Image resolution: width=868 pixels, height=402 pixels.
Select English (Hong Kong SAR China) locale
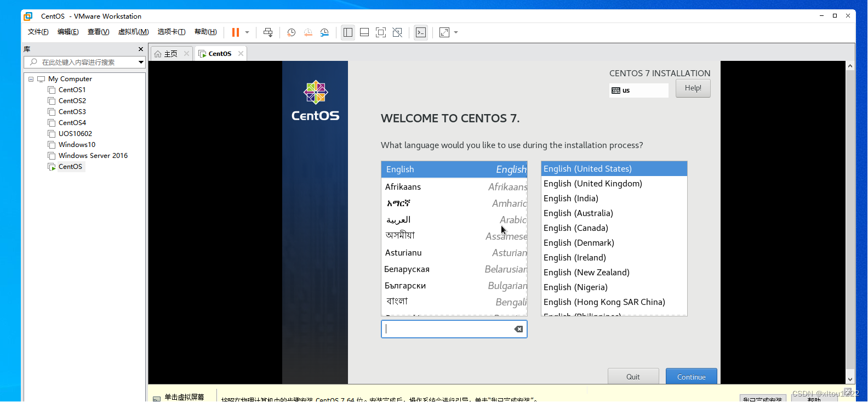point(614,302)
